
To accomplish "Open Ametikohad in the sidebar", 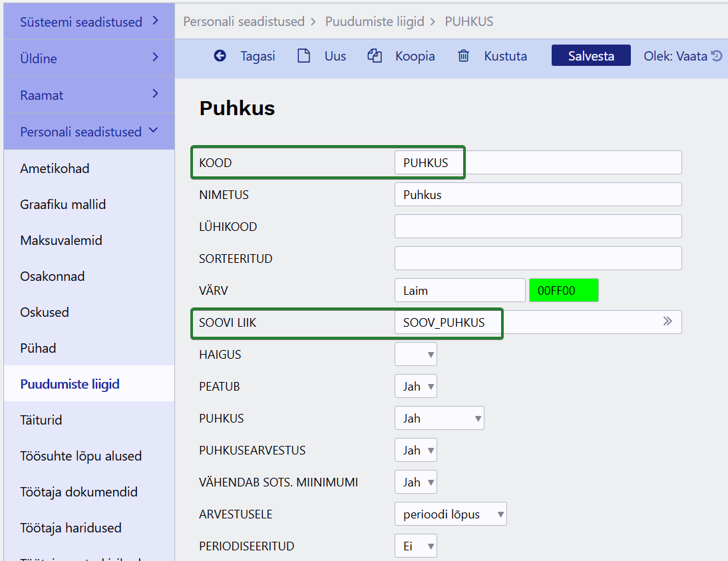I will tap(55, 168).
